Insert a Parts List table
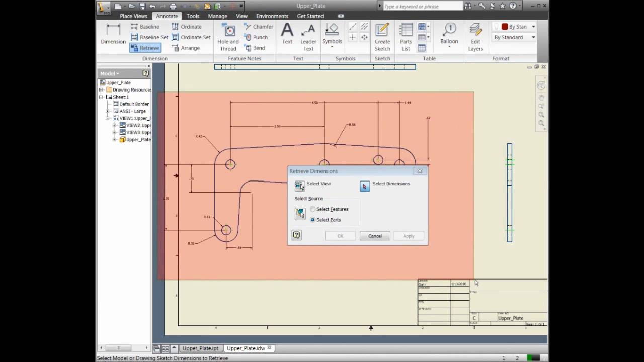The width and height of the screenshot is (644, 362). 406,37
